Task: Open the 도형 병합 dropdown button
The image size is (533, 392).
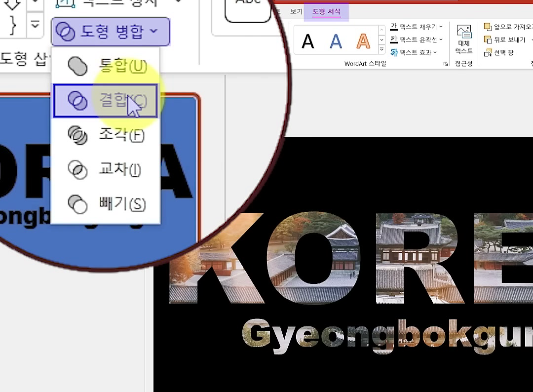Action: 110,31
